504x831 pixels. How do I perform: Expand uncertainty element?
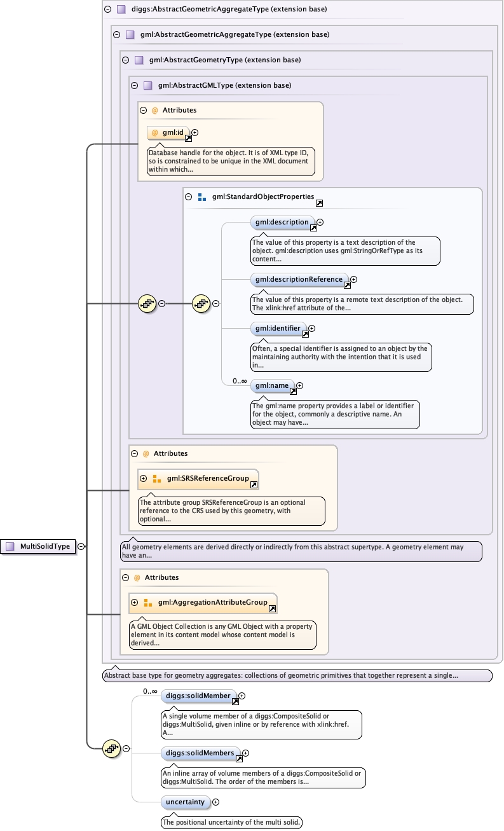point(215,802)
